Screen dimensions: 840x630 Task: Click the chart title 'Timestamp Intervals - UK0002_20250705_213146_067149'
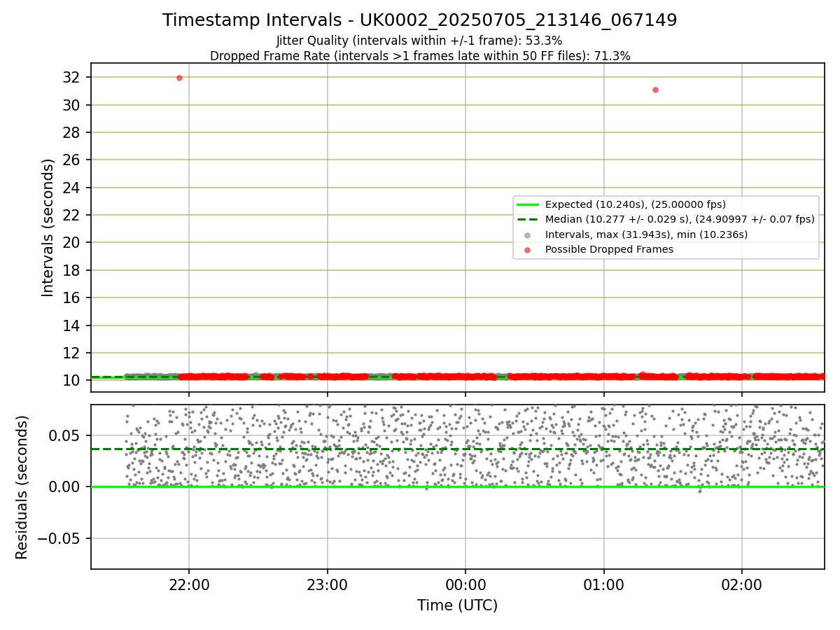click(420, 20)
